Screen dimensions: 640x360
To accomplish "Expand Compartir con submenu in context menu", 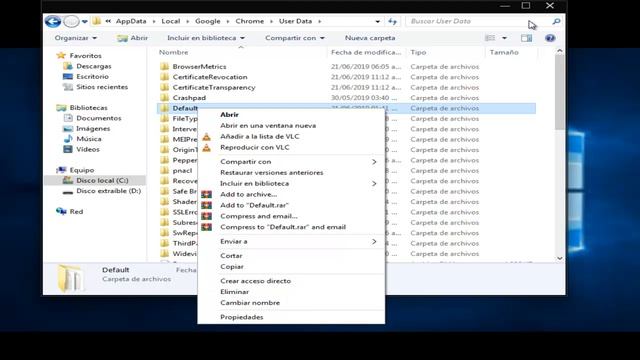I will (x=291, y=162).
